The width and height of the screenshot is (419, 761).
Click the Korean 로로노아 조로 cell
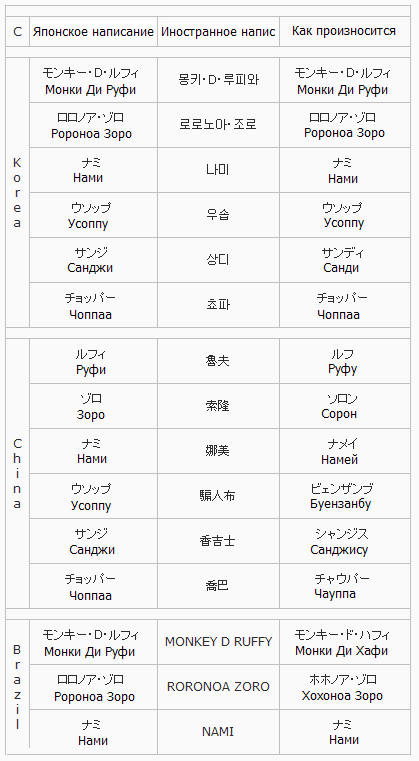point(218,125)
